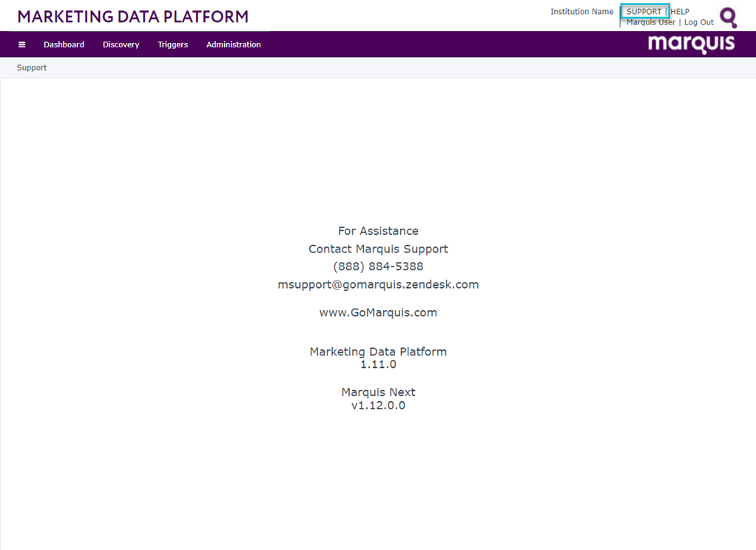Viewport: 756px width, 550px height.
Task: Click the v1.12.0.0 version text
Action: point(378,405)
